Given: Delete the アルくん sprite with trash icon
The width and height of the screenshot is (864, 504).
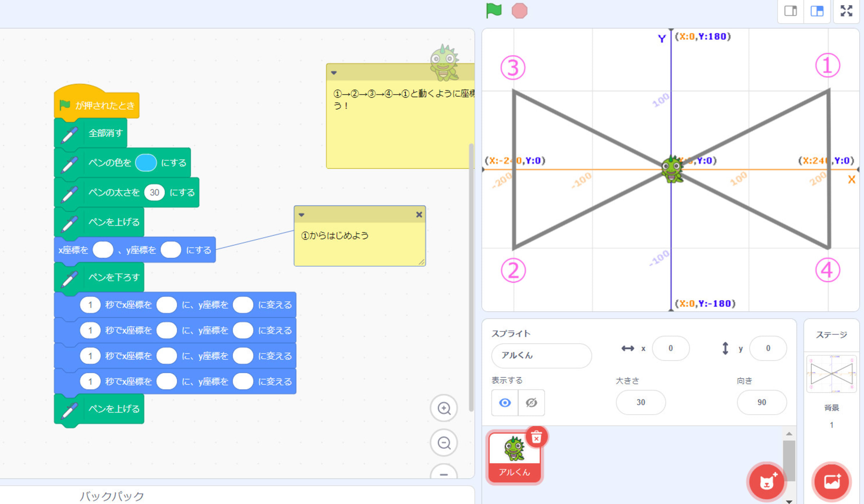Looking at the screenshot, I should [536, 438].
